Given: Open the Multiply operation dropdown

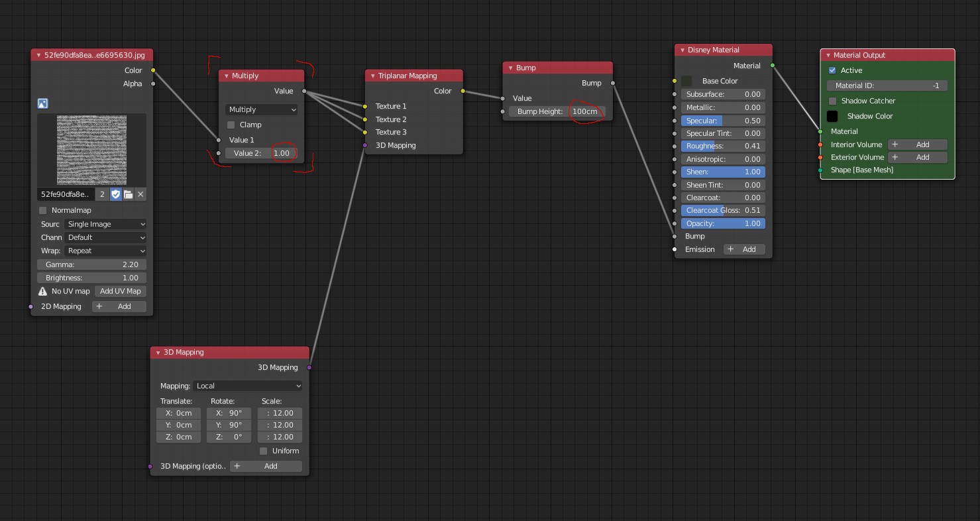Looking at the screenshot, I should coord(261,110).
